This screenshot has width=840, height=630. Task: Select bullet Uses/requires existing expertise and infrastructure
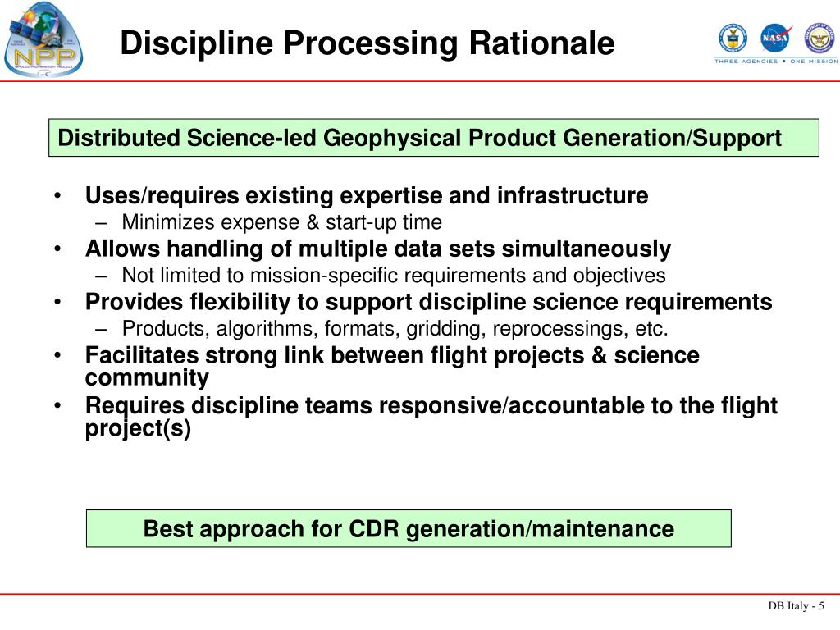click(x=367, y=195)
